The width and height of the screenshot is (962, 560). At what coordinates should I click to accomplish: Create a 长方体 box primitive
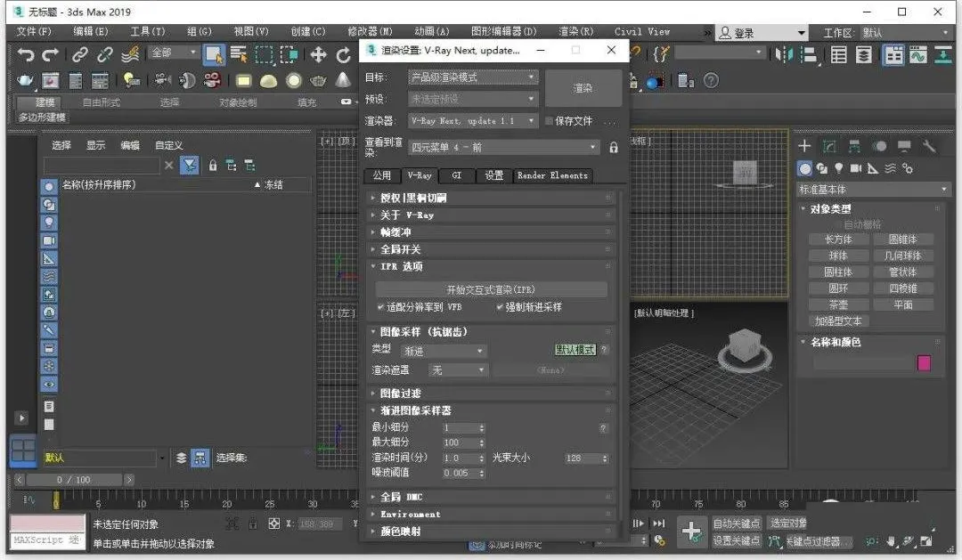(838, 239)
